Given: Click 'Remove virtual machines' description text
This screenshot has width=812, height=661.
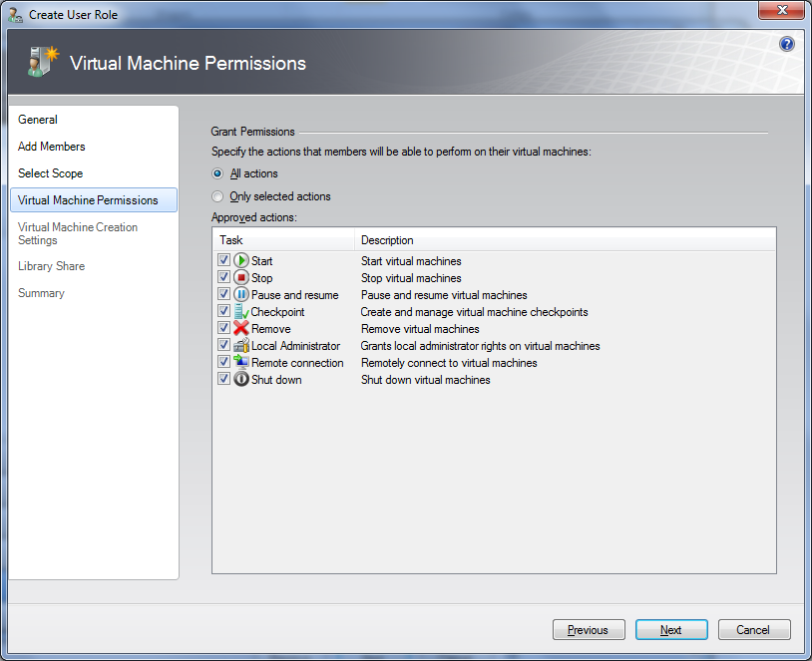Looking at the screenshot, I should click(420, 329).
